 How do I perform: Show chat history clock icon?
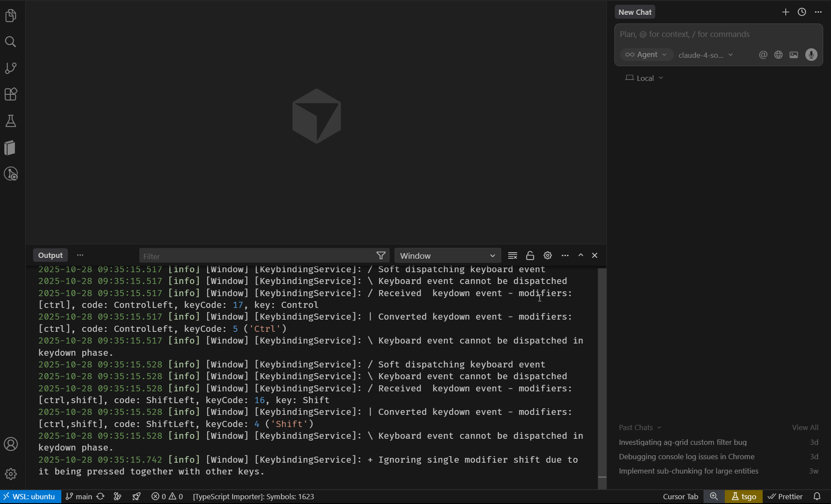coord(802,12)
